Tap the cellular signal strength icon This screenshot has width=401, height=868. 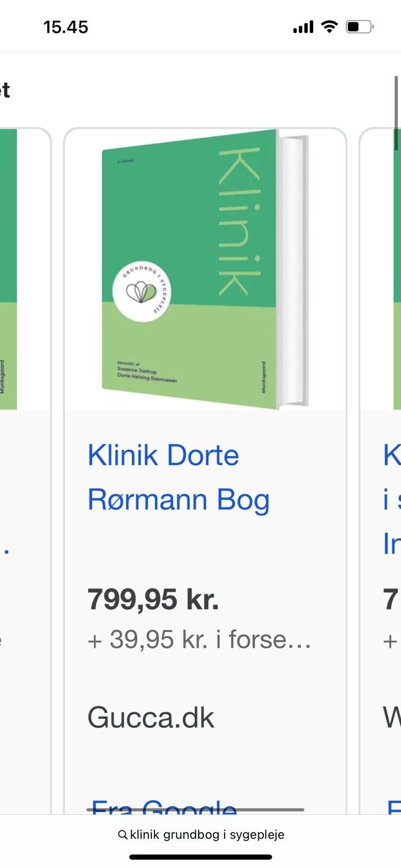pos(303,27)
